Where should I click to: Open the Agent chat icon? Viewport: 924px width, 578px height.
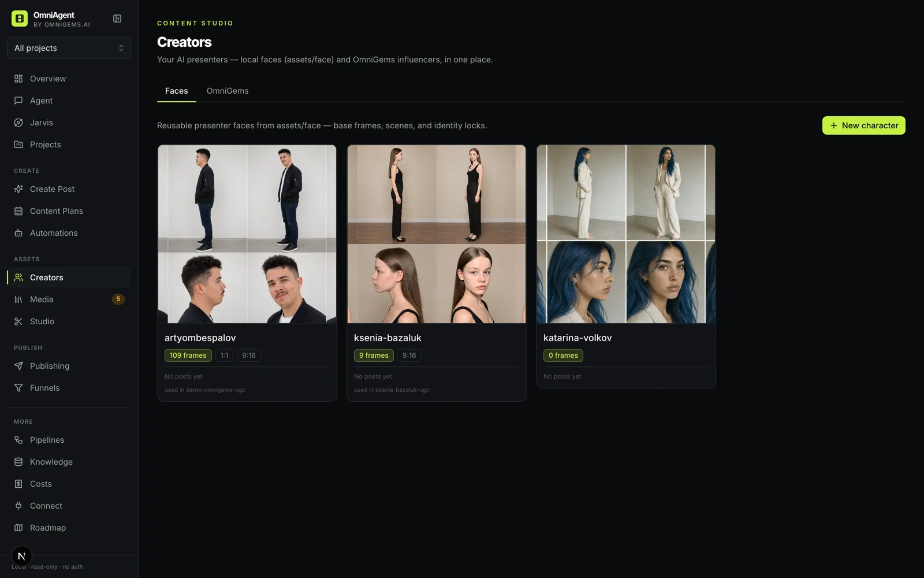click(x=18, y=101)
